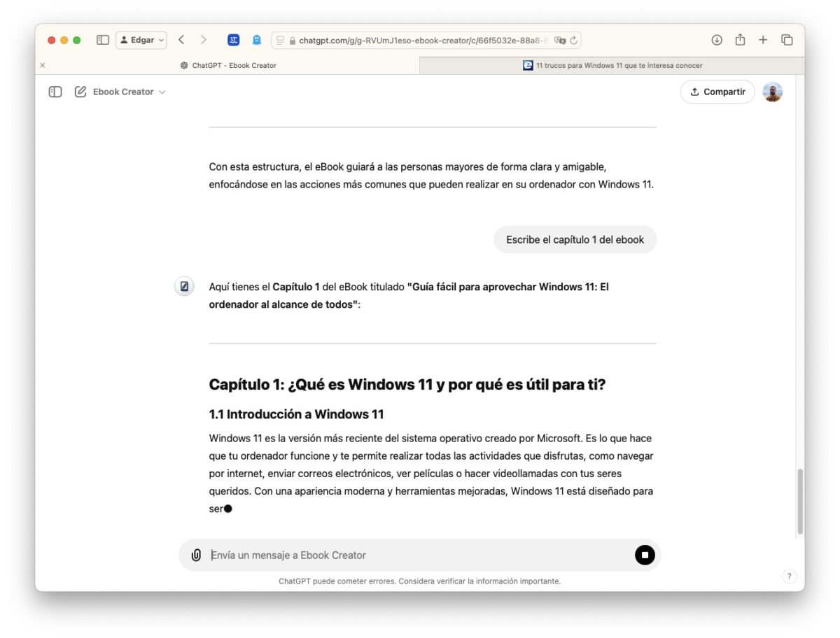Open a new tab with the plus icon
The height and width of the screenshot is (638, 840).
tap(763, 40)
